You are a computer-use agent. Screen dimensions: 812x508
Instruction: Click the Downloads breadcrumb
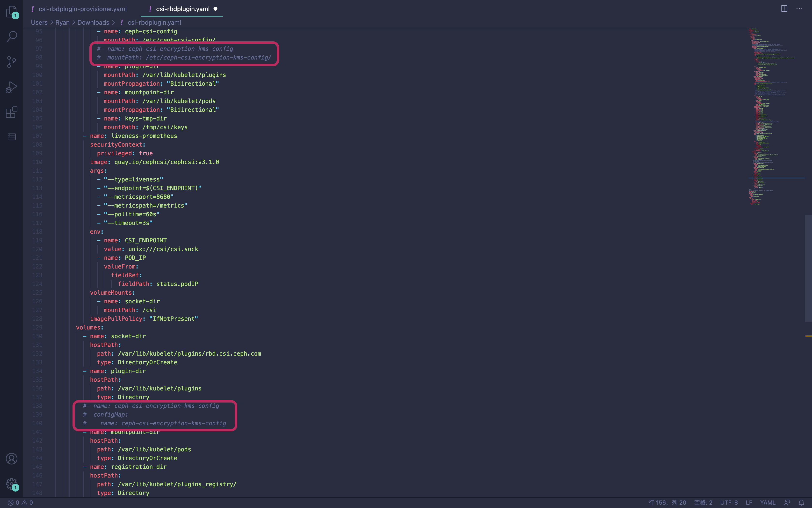click(x=93, y=22)
